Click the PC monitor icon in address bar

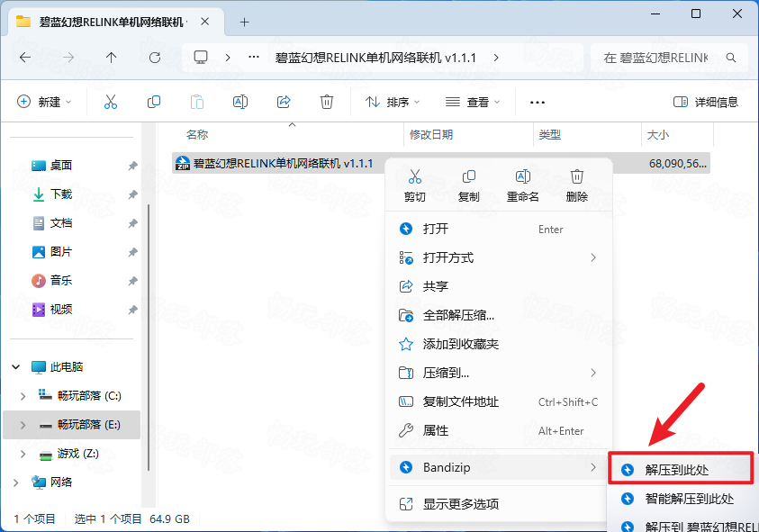point(201,58)
